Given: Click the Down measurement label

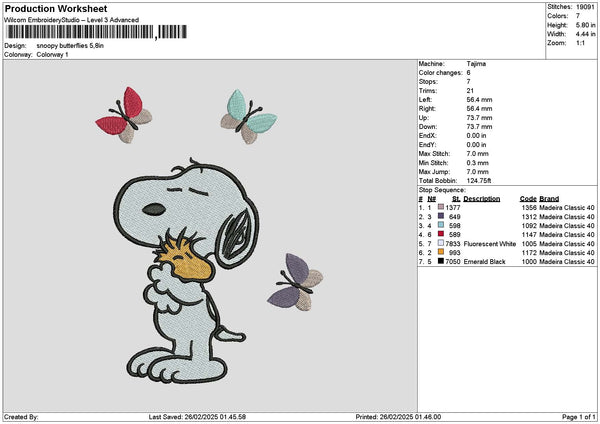Looking at the screenshot, I should (x=427, y=127).
